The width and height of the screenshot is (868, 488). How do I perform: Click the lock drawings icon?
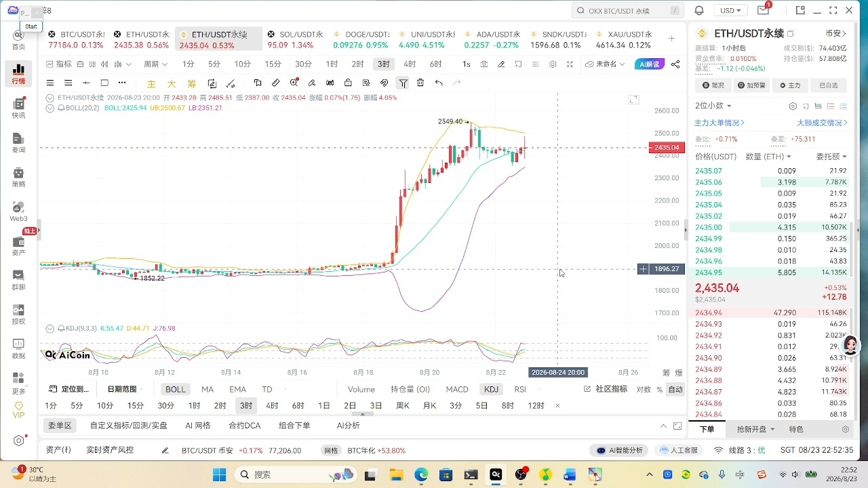click(x=348, y=83)
